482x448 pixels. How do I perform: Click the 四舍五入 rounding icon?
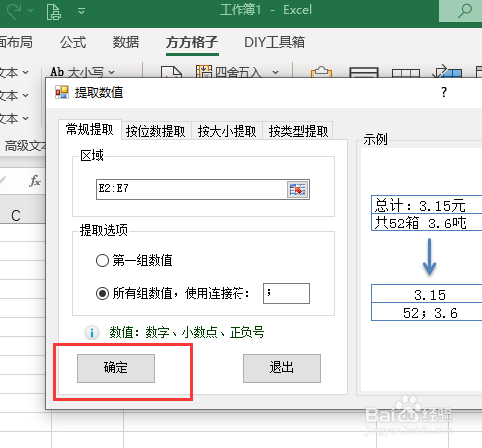click(204, 72)
